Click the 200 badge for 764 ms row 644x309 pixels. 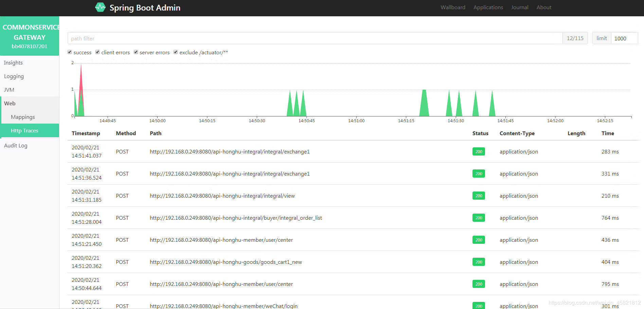point(479,218)
